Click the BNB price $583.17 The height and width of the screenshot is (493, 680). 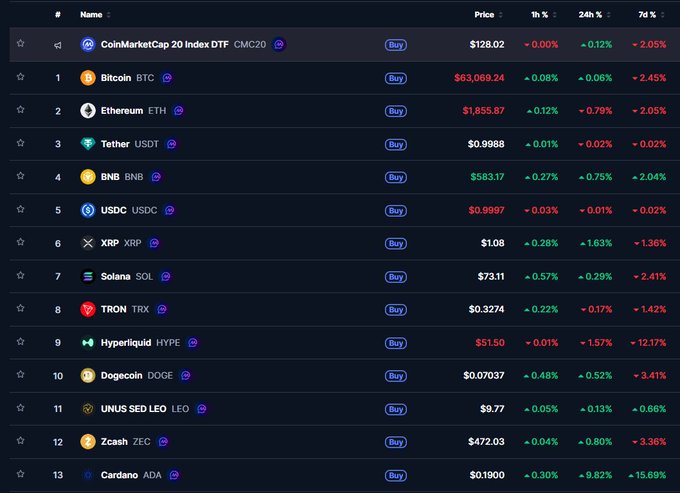click(x=487, y=177)
